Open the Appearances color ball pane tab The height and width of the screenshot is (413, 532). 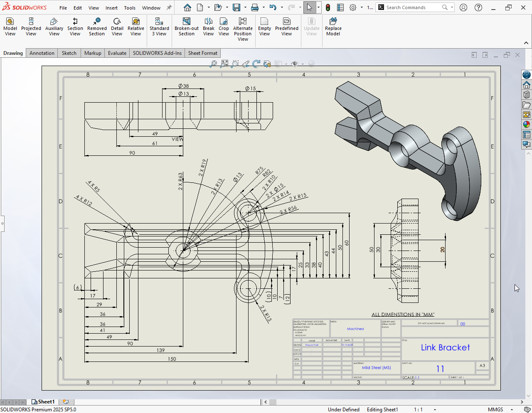(x=527, y=124)
